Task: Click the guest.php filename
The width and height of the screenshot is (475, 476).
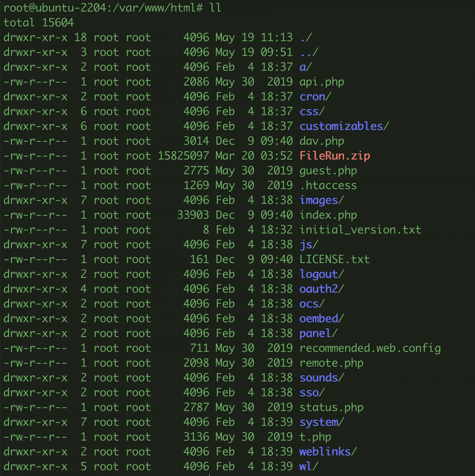Action: point(328,171)
